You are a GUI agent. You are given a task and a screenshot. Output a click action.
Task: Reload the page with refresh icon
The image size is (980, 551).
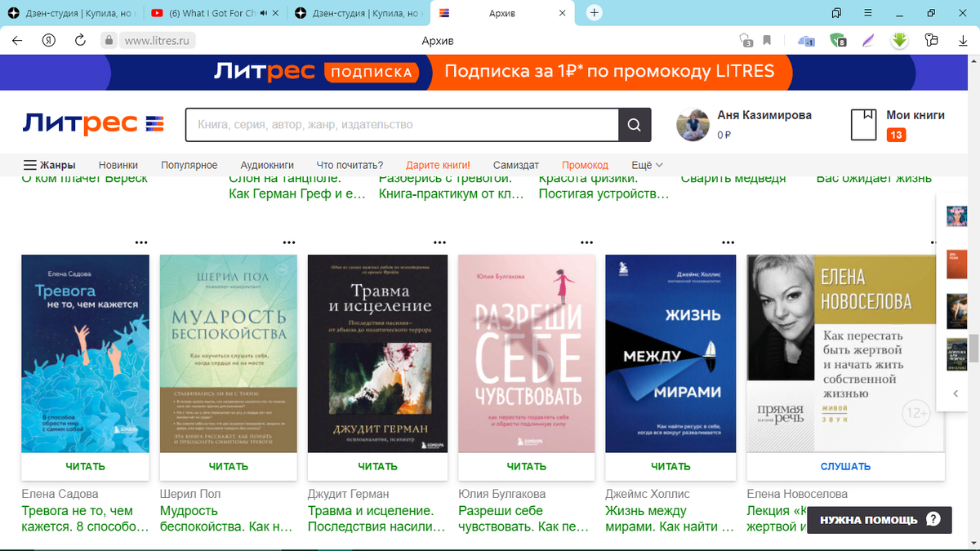[80, 41]
